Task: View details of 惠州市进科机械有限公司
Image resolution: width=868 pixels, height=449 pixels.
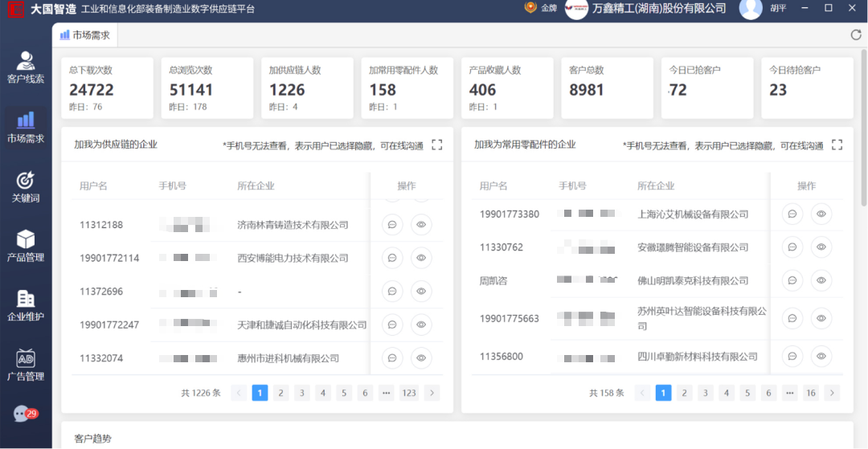Action: coord(421,357)
